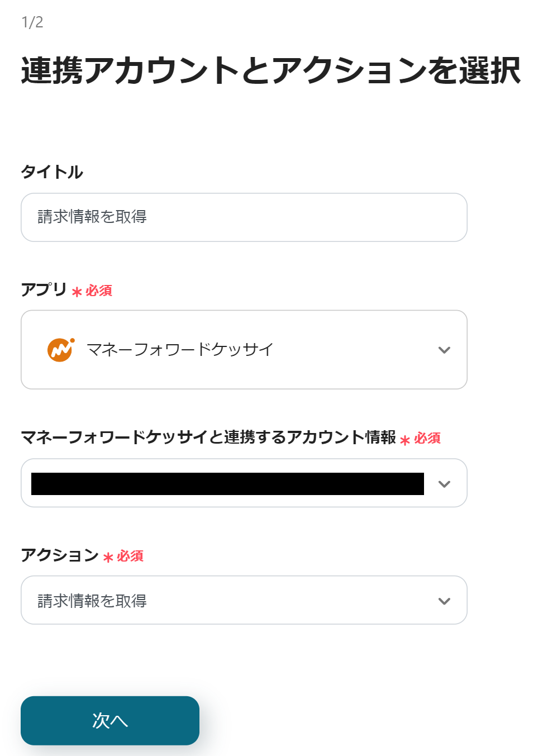Click the redacted account selection box
538x756 pixels.
click(227, 484)
